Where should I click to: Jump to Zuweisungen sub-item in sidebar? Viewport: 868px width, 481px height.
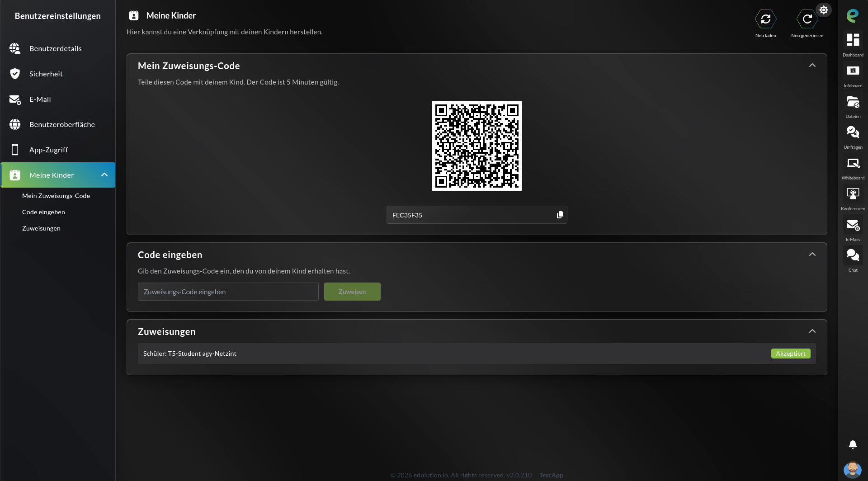41,228
